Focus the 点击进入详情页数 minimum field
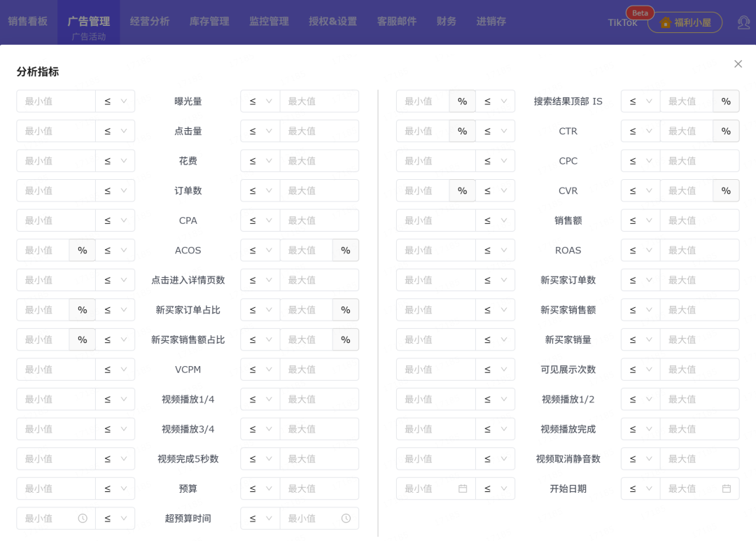Viewport: 756px width, 541px height. (56, 280)
